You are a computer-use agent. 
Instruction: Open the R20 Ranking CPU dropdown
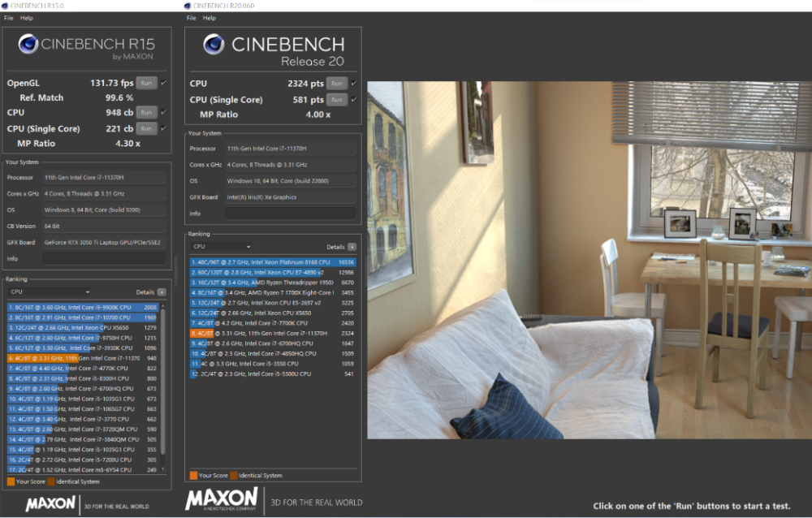[x=221, y=247]
